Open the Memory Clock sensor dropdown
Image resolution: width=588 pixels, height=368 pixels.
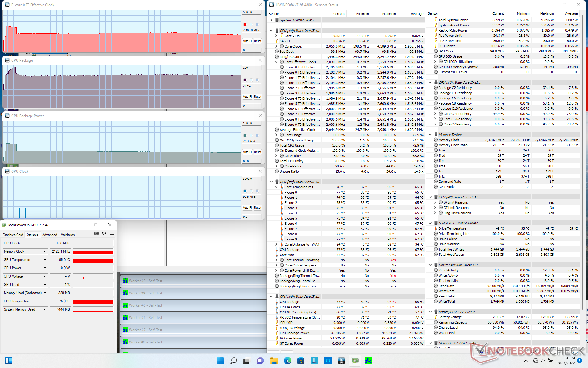click(x=45, y=251)
